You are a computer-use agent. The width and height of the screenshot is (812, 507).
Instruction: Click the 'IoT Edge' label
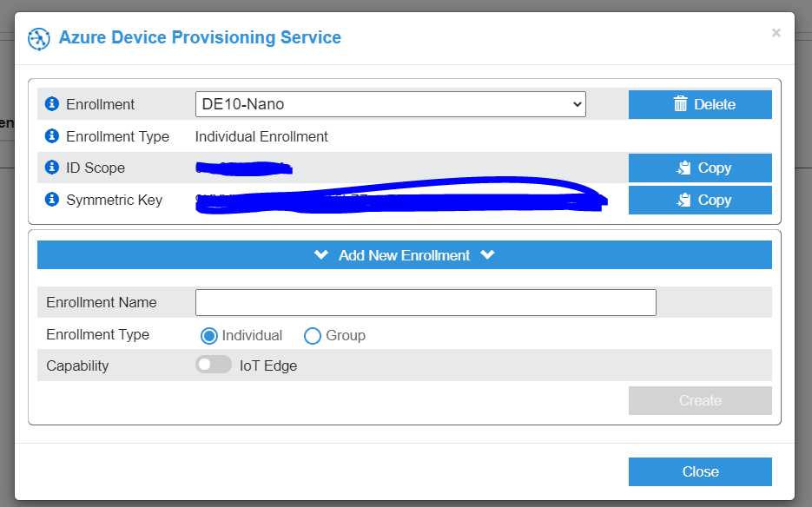click(268, 365)
